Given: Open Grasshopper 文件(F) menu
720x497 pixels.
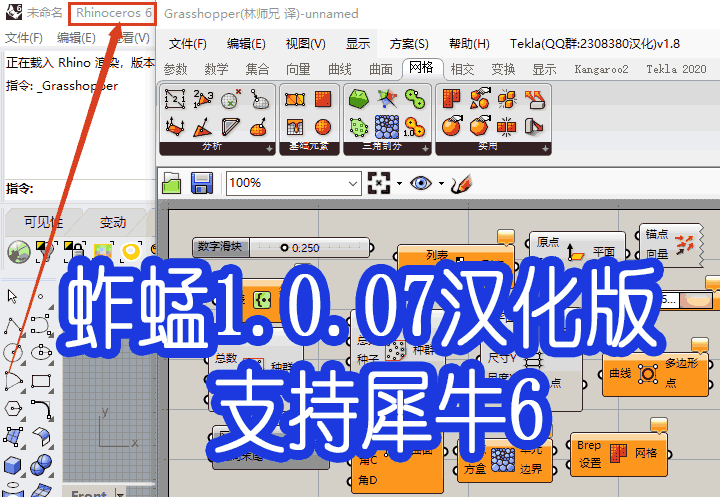Looking at the screenshot, I should click(x=187, y=44).
